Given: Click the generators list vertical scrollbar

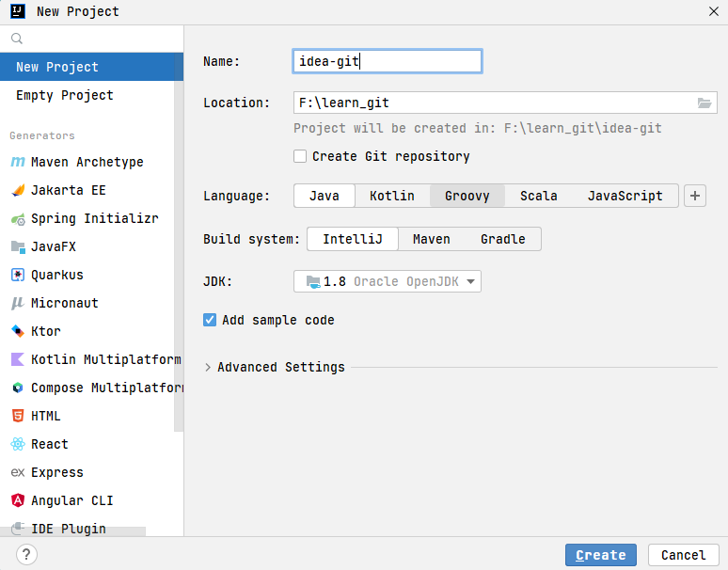Looking at the screenshot, I should (x=179, y=242).
